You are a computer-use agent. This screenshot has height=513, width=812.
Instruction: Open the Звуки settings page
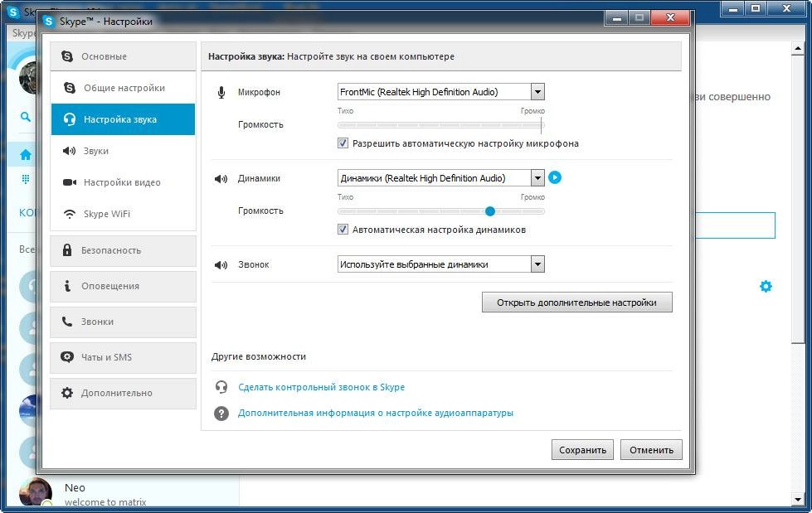pos(123,151)
